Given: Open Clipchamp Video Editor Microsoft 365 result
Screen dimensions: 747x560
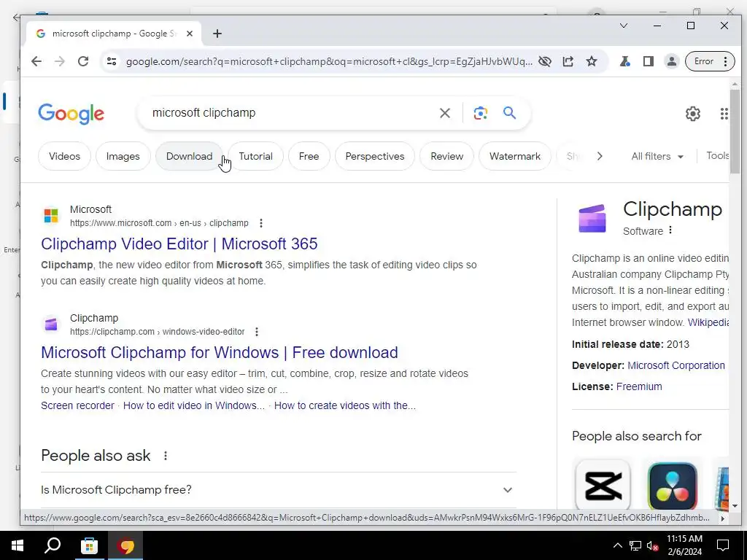Looking at the screenshot, I should pyautogui.click(x=179, y=244).
